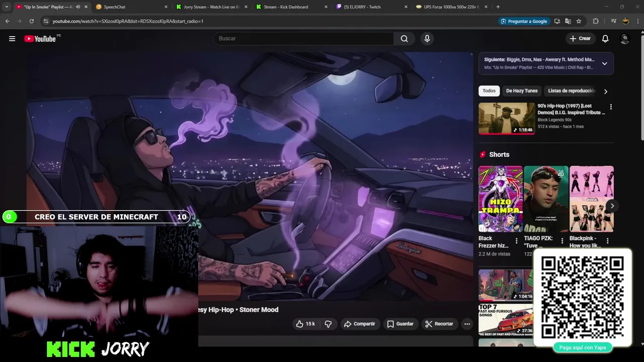Switch to the SpeechChat tab
The height and width of the screenshot is (362, 644).
point(130,7)
